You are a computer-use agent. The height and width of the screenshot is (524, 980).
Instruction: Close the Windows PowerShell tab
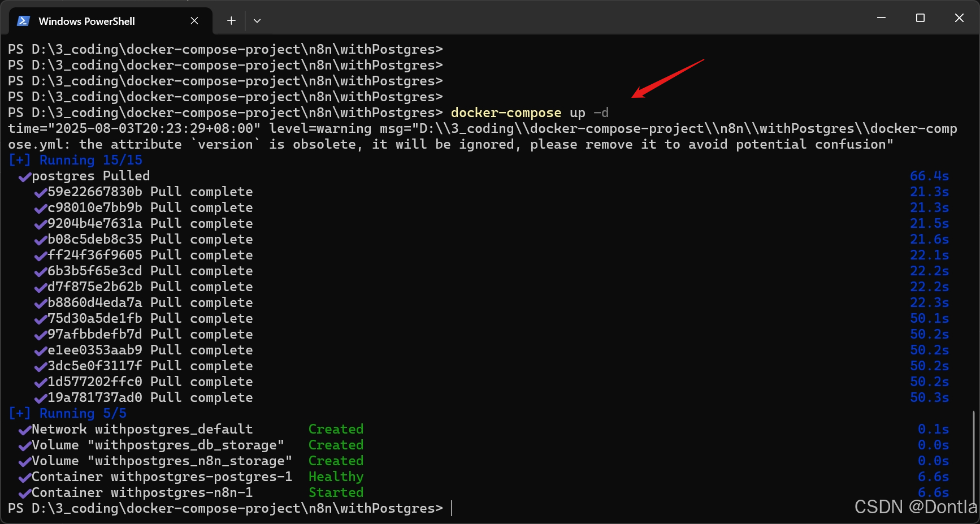click(x=194, y=20)
